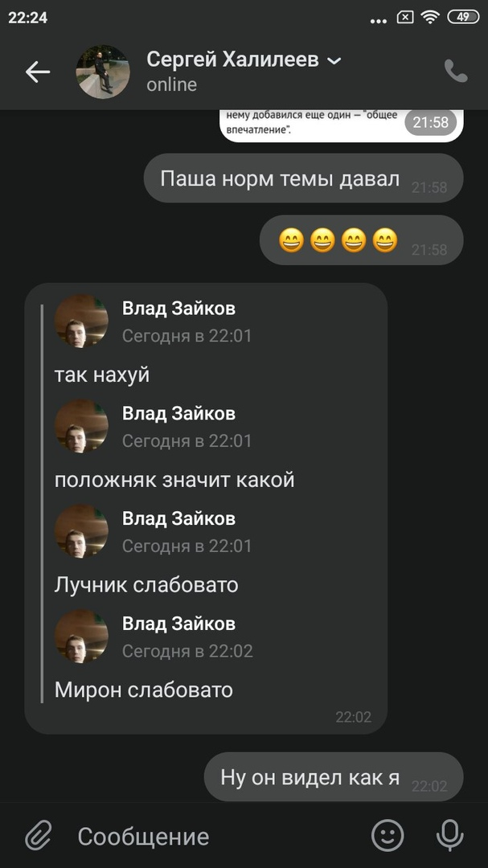Select the "Паша норм темы давал" message
This screenshot has width=488, height=868.
click(304, 178)
